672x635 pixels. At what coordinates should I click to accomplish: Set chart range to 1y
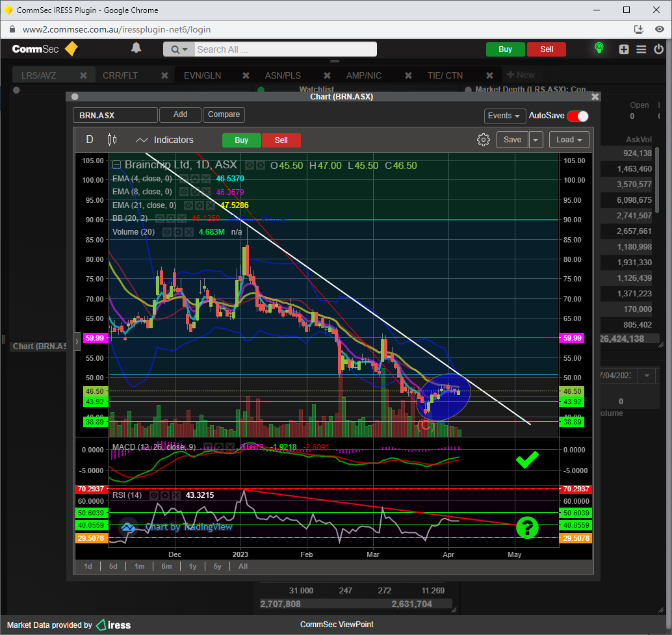[x=192, y=567]
